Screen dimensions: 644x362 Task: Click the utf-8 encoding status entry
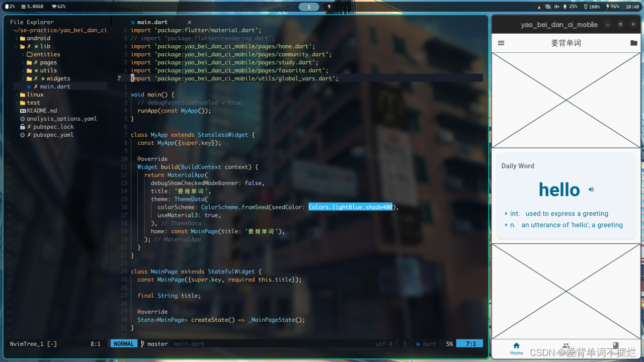[x=384, y=344]
